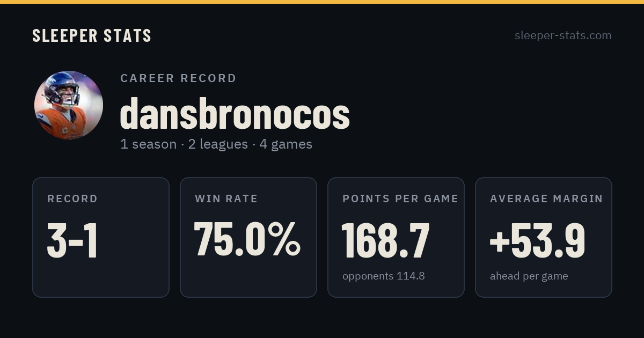The width and height of the screenshot is (644, 338).
Task: Click the ahead per game subtext
Action: (529, 276)
